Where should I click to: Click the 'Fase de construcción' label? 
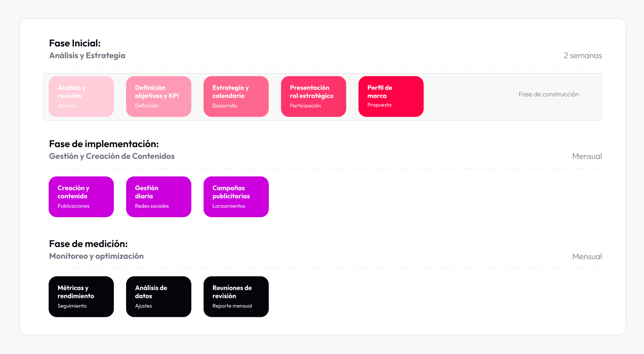(x=548, y=94)
